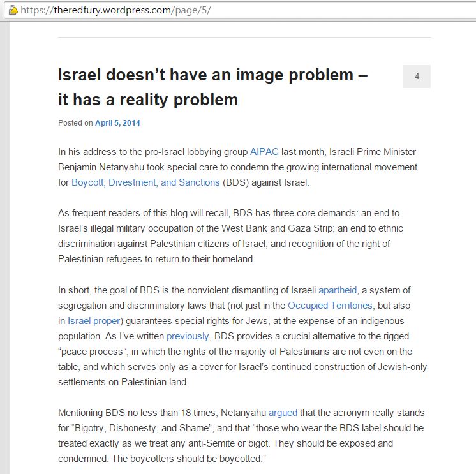This screenshot has width=476, height=474.
Task: Click the 'previously' link
Action: (188, 336)
